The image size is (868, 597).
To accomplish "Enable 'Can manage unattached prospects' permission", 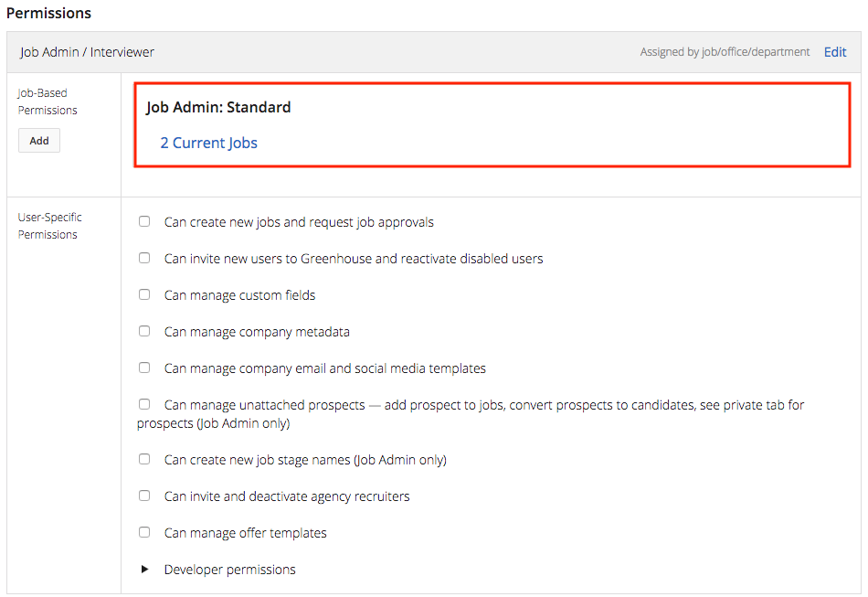I will pos(144,403).
